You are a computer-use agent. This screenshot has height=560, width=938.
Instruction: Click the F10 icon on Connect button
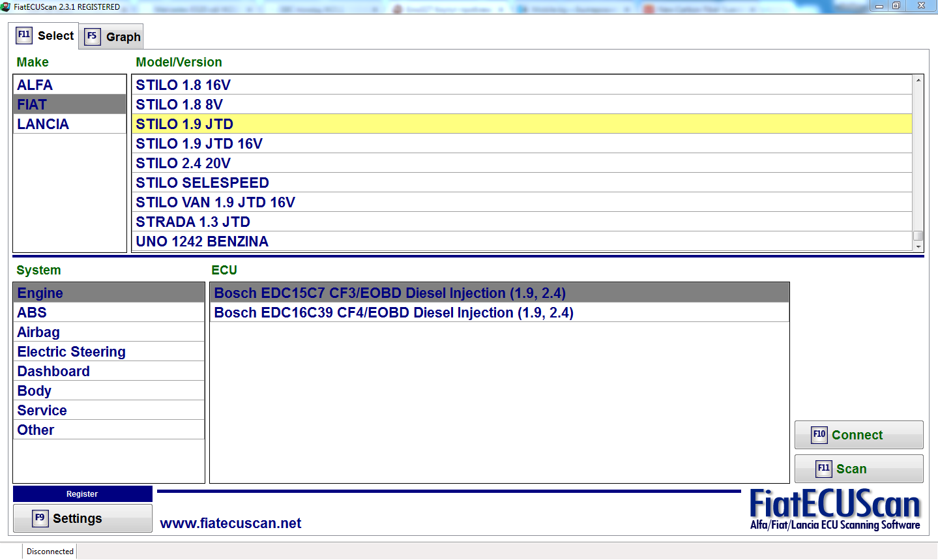coord(819,435)
